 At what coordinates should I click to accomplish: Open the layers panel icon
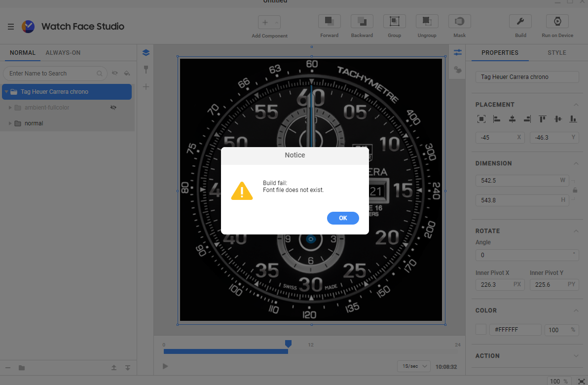[146, 52]
